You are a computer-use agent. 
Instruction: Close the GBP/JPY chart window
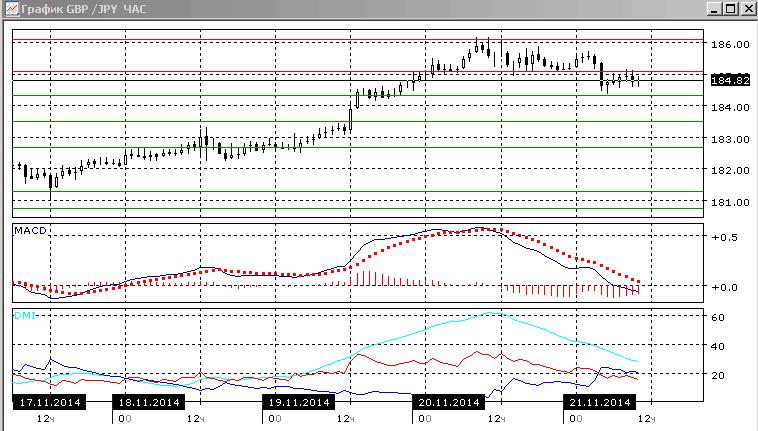748,9
